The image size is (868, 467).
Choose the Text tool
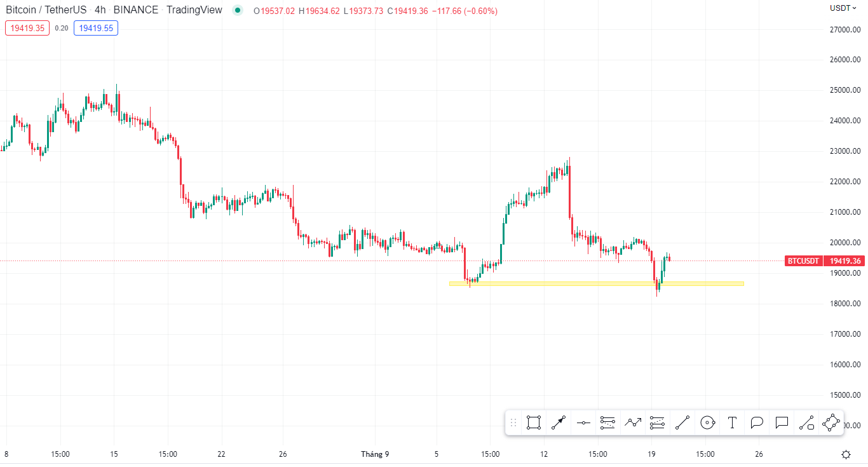(x=732, y=423)
